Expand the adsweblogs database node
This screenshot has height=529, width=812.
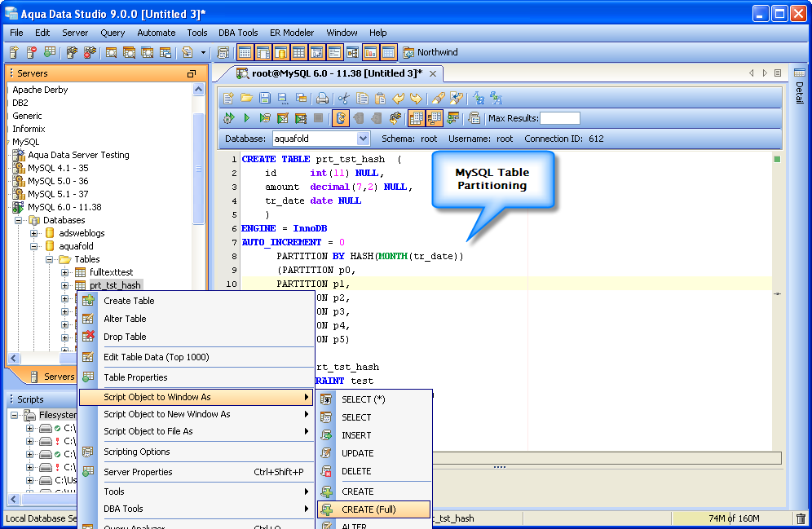(x=34, y=233)
